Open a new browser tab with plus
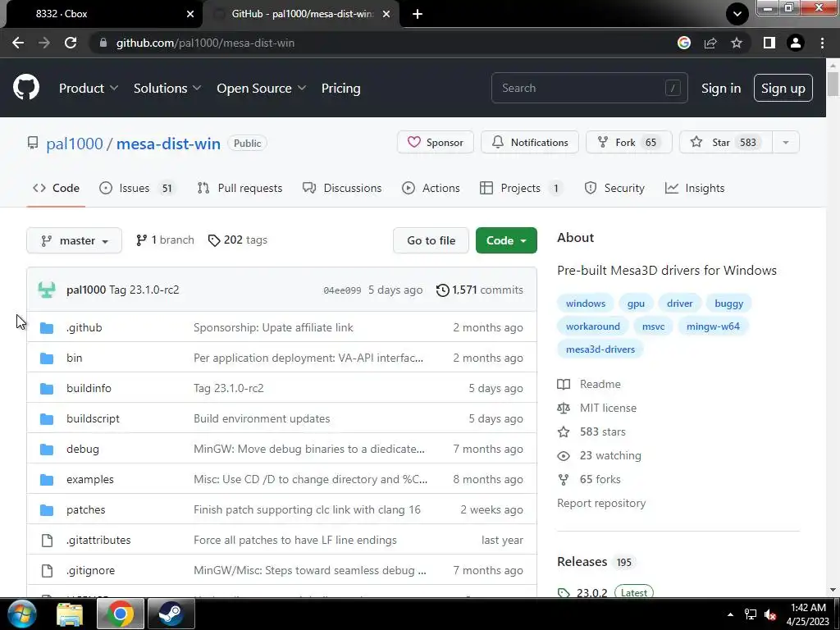This screenshot has width=840, height=630. pos(418,14)
